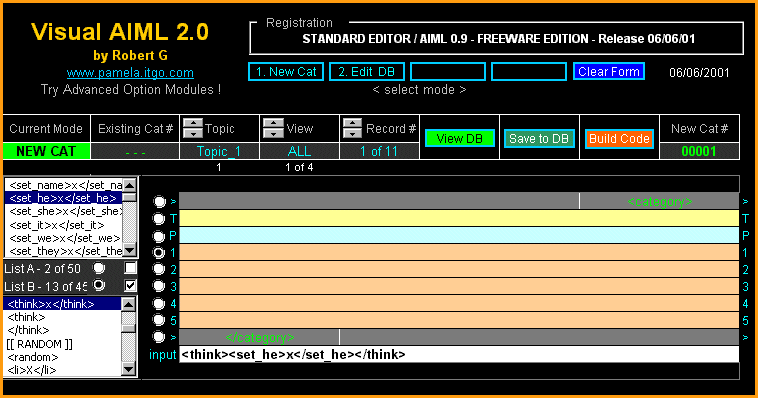The image size is (758, 398).
Task: Select the [[ RANDOM ]] list entry
Action: coord(62,344)
